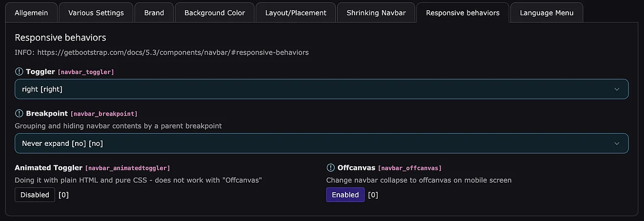Image resolution: width=644 pixels, height=221 pixels.
Task: Open the Language Menu tab
Action: tap(546, 13)
